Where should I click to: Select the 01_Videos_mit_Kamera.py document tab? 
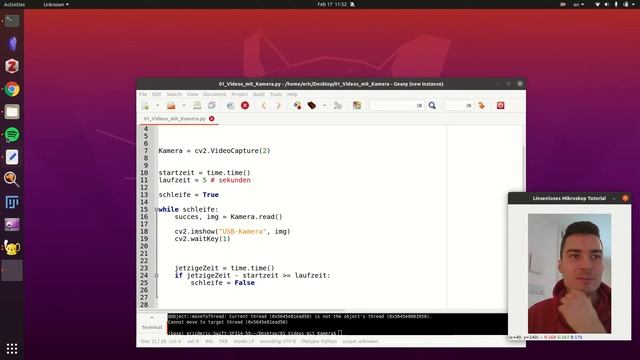(175, 119)
